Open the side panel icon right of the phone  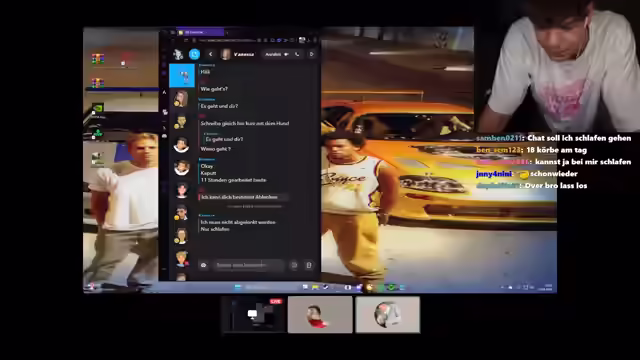311,54
